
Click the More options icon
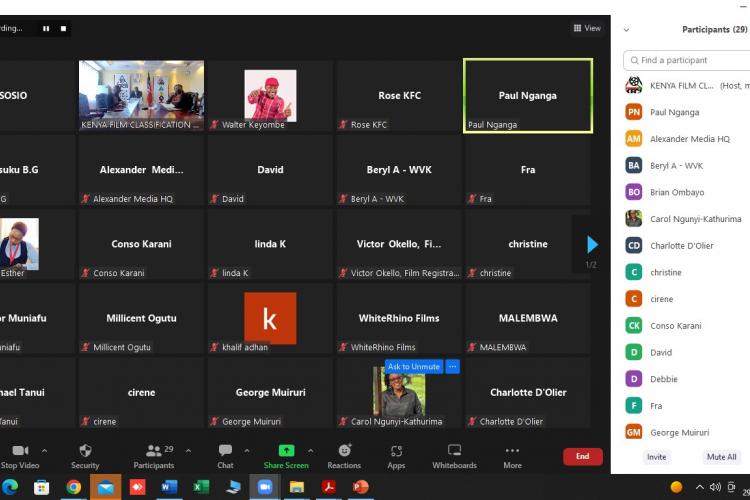pyautogui.click(x=512, y=451)
